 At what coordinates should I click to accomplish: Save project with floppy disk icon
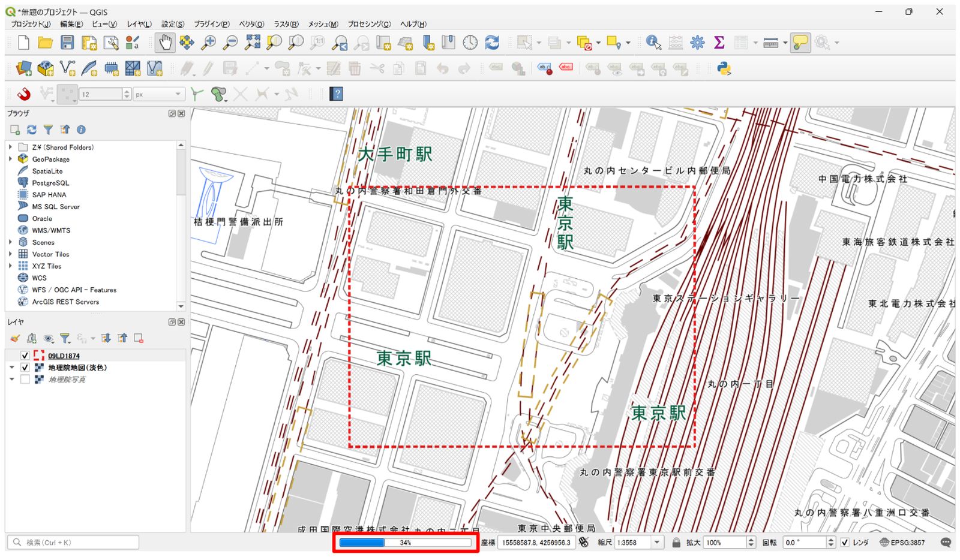click(67, 43)
